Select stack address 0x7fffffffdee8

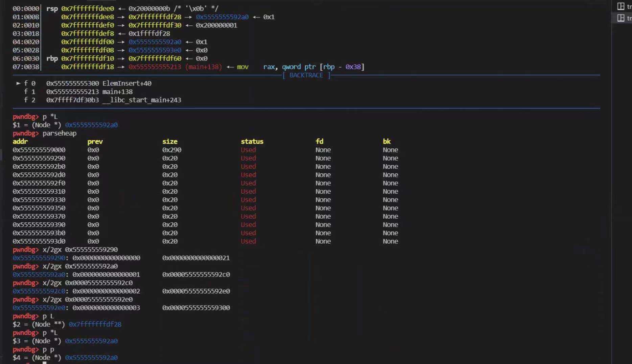[x=88, y=17]
